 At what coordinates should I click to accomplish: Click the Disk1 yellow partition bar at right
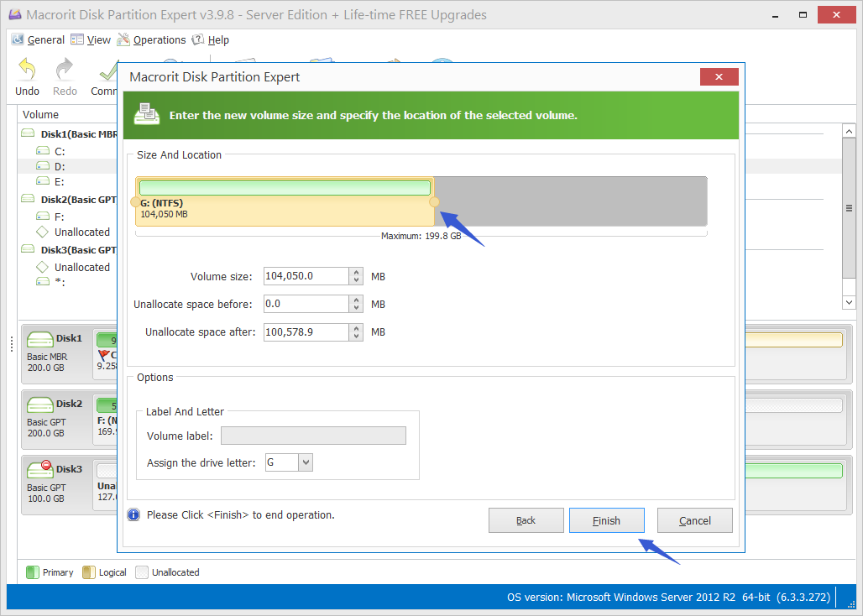click(x=793, y=339)
